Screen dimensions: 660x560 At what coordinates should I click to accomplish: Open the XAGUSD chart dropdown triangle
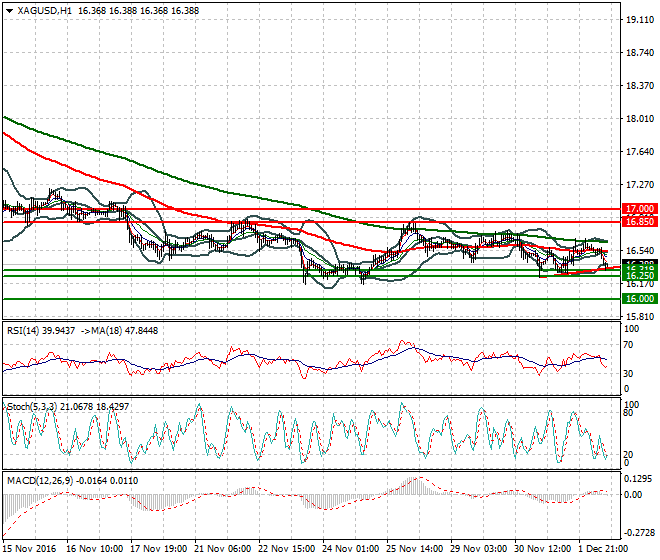[9, 11]
